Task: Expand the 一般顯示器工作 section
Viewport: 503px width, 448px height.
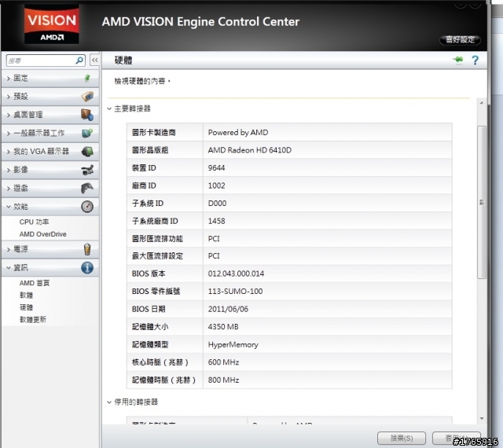Action: click(9, 133)
